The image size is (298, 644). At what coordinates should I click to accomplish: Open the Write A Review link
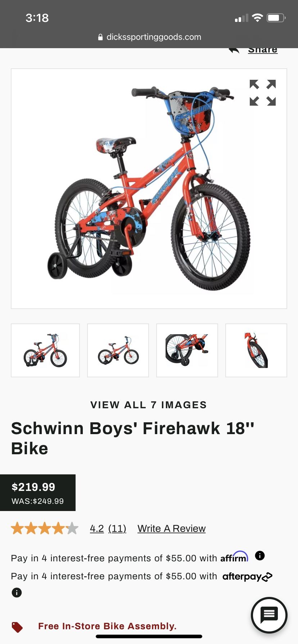point(172,529)
